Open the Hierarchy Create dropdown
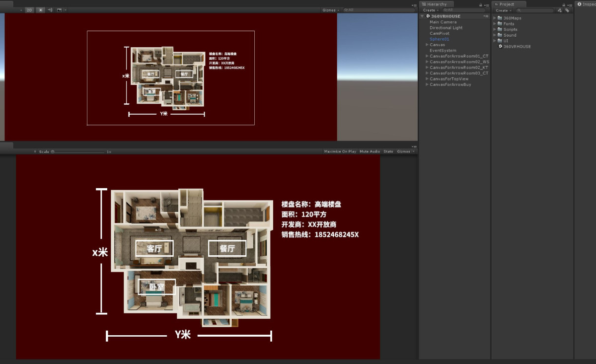The image size is (596, 364). click(x=430, y=10)
